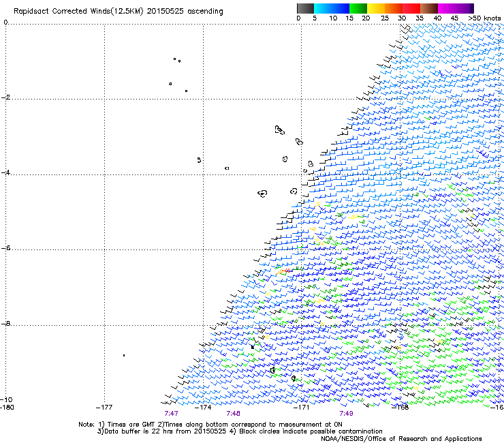The image size is (504, 443).
Task: Click the Rapidscat Corrected Winds title text
Action: pos(119,12)
